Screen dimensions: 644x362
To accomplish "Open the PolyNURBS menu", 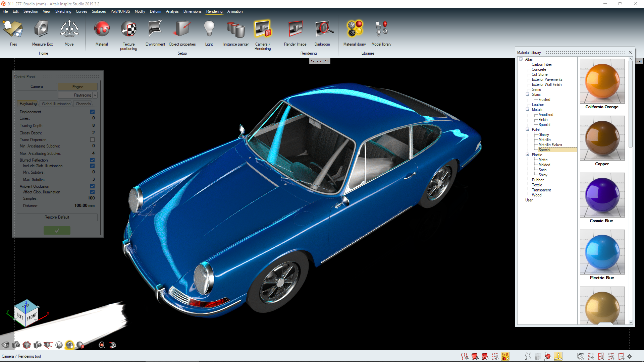I will pos(120,11).
